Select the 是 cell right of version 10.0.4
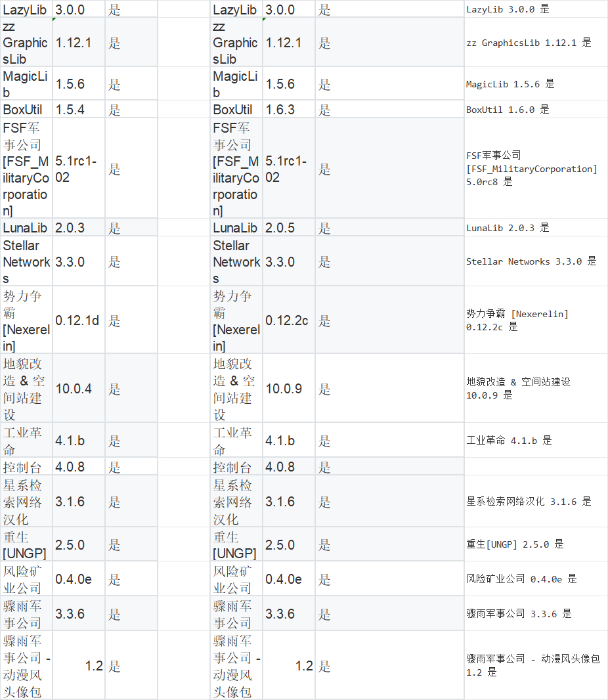 click(x=131, y=388)
